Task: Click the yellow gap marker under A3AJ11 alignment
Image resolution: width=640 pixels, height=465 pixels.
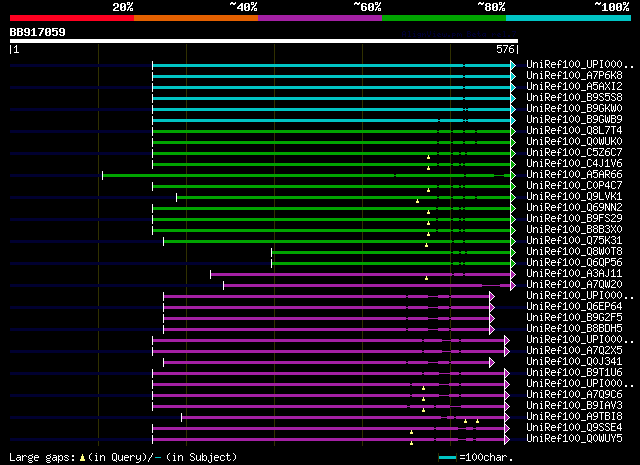Action: click(427, 278)
